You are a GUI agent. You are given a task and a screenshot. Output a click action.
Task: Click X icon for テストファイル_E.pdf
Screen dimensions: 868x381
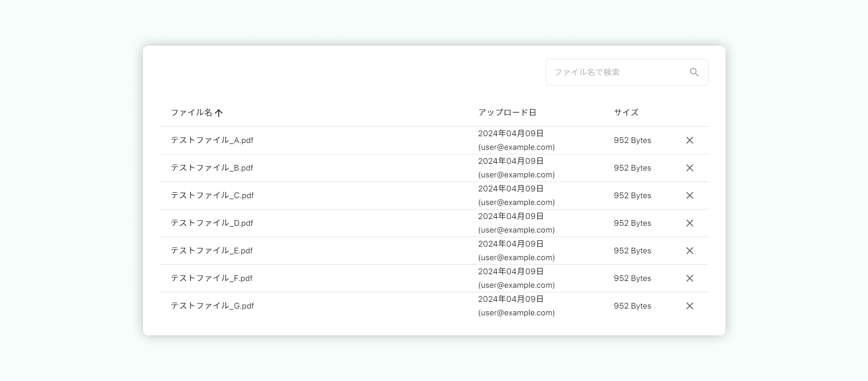(690, 251)
